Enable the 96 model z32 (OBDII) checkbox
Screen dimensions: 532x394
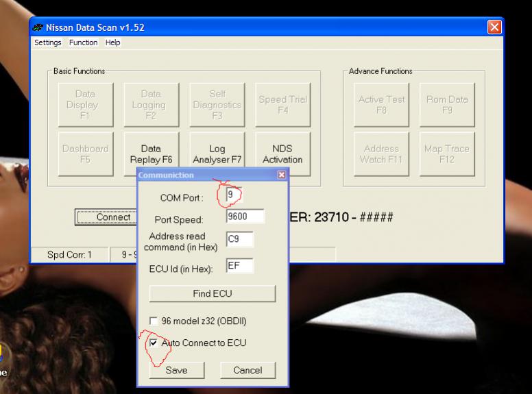tap(154, 321)
